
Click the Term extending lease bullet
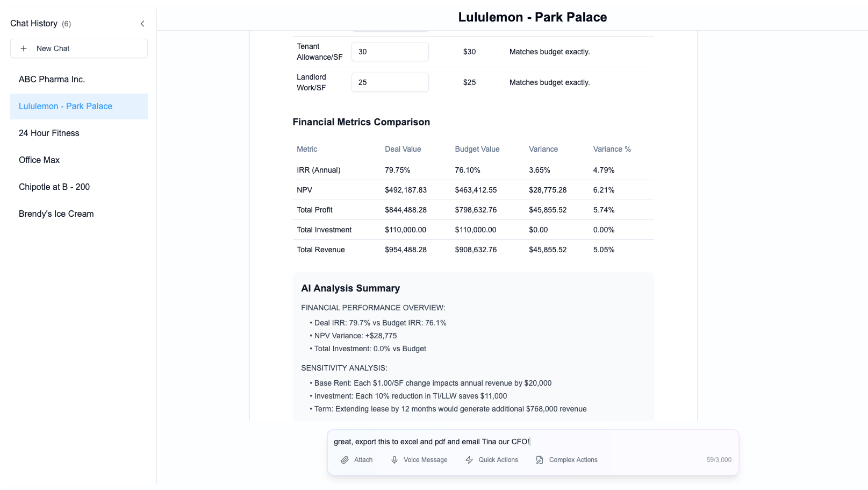click(x=448, y=409)
